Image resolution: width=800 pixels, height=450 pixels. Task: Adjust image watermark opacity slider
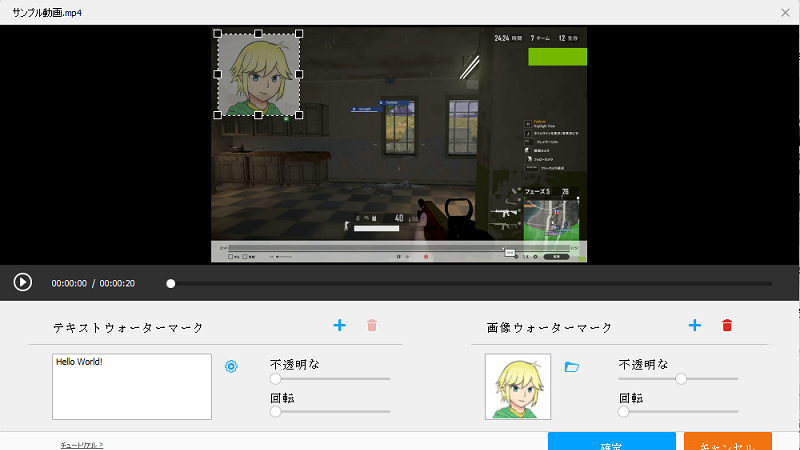tap(678, 379)
